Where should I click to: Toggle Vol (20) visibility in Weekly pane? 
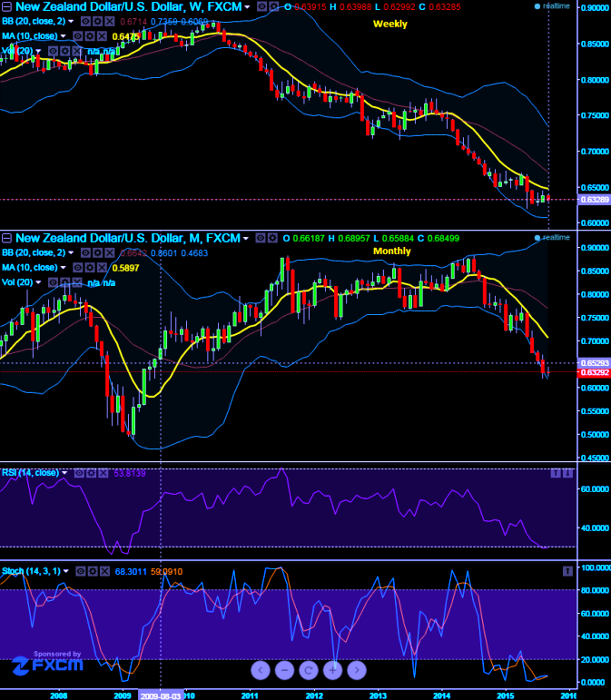point(54,51)
